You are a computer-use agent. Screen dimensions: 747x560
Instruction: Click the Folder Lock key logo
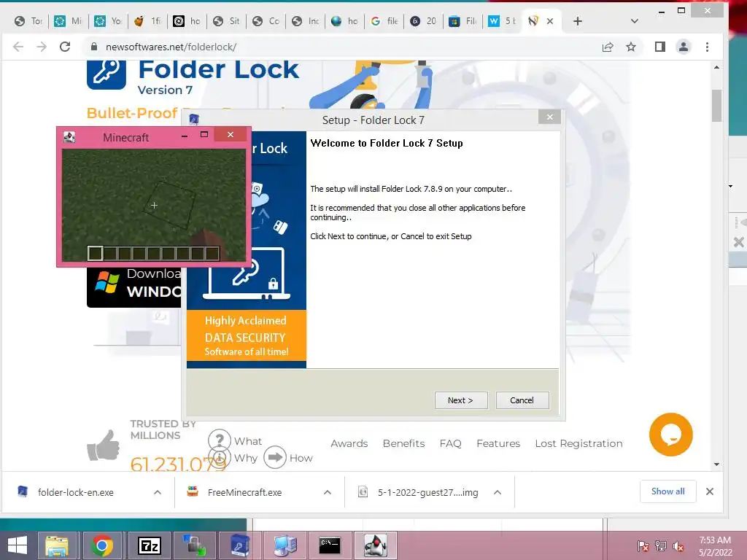[x=107, y=75]
